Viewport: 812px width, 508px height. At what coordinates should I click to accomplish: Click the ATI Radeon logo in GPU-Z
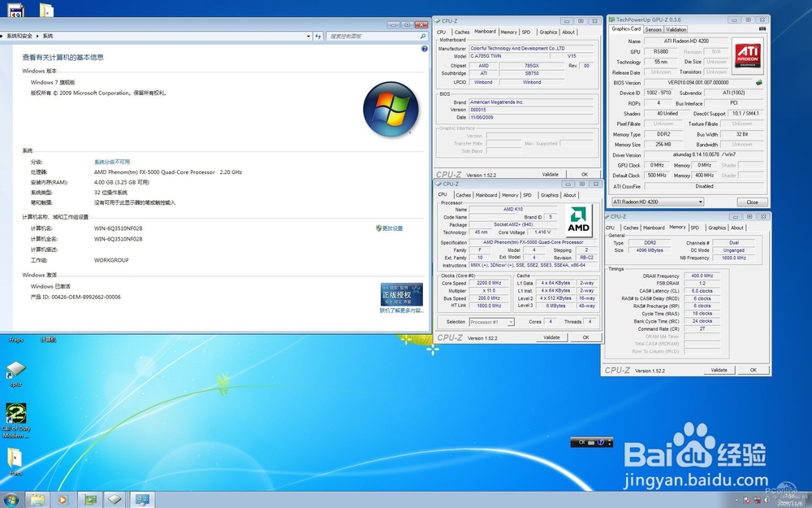[x=747, y=55]
